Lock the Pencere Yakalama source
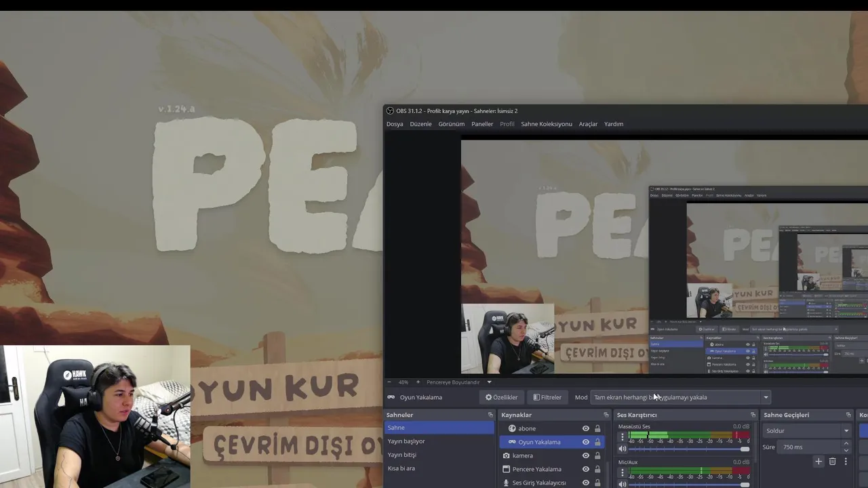The height and width of the screenshot is (488, 868). 597,469
